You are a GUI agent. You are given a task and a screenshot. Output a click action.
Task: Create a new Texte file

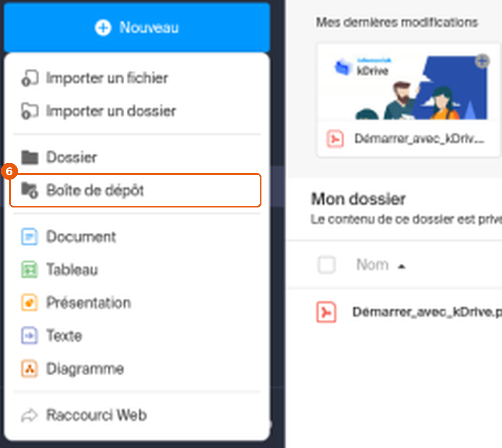(x=137, y=336)
